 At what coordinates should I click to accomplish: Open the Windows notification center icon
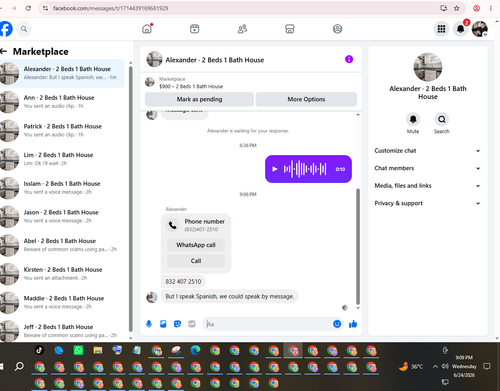(487, 367)
